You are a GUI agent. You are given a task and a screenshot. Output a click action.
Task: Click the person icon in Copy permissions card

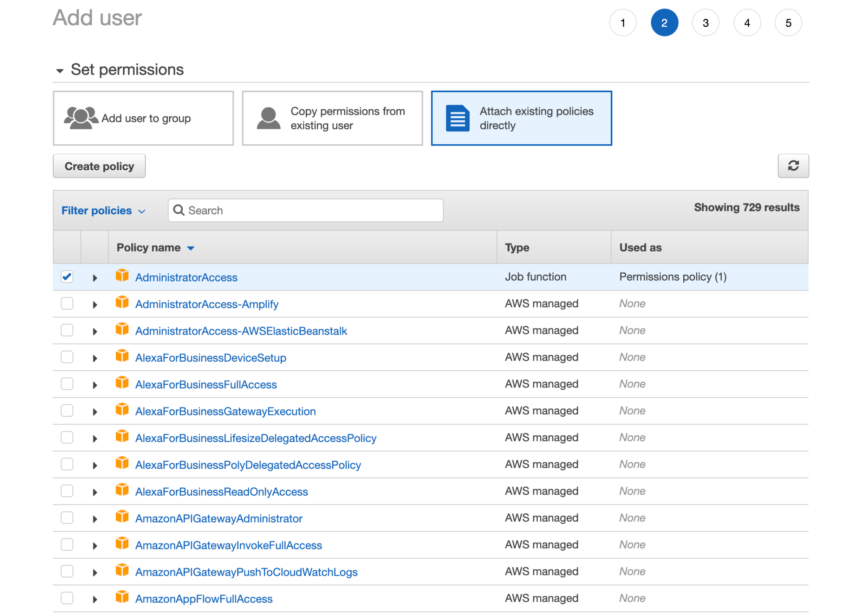[268, 118]
